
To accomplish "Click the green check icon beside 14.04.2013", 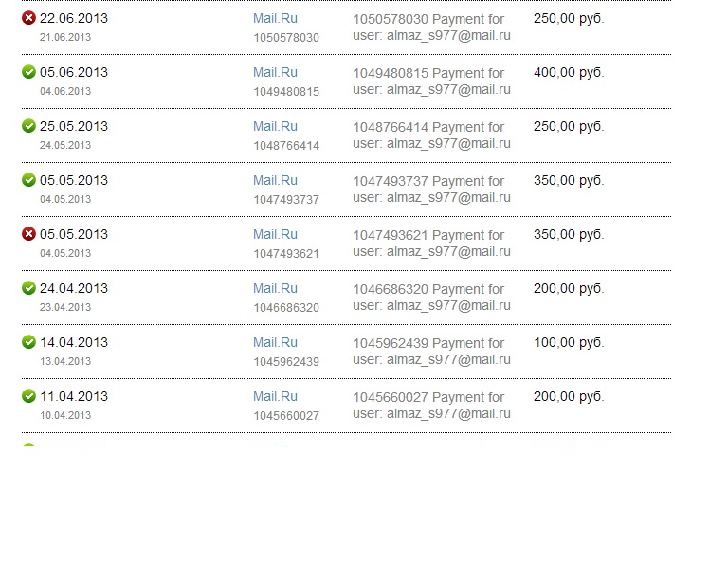I will pos(28,342).
